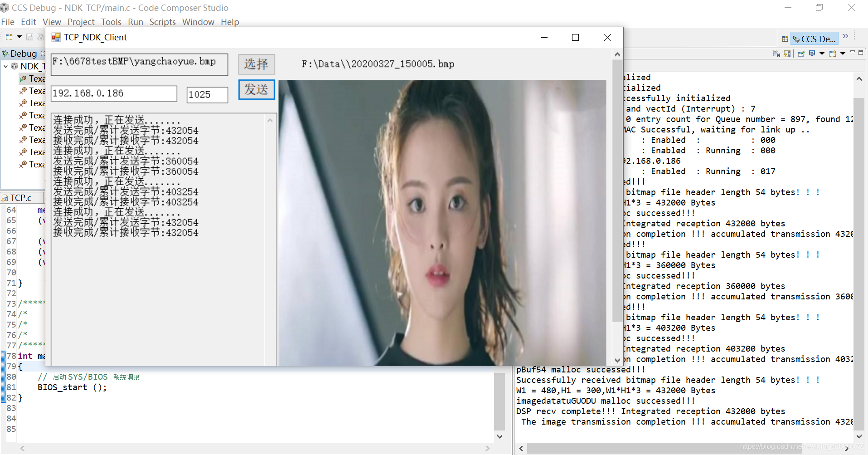Click the Open Console icon
The height and width of the screenshot is (455, 868).
point(833,54)
